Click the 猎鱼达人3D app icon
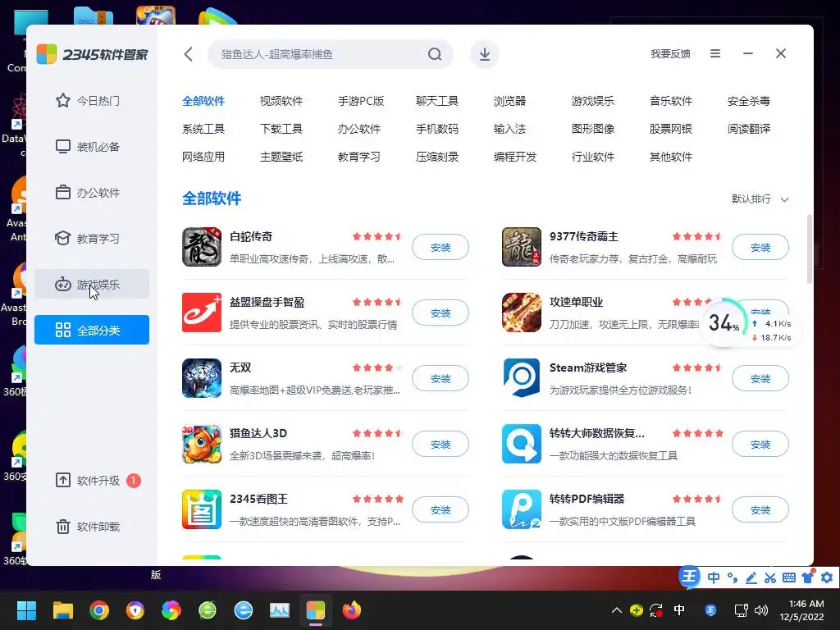840x630 pixels. coord(202,444)
